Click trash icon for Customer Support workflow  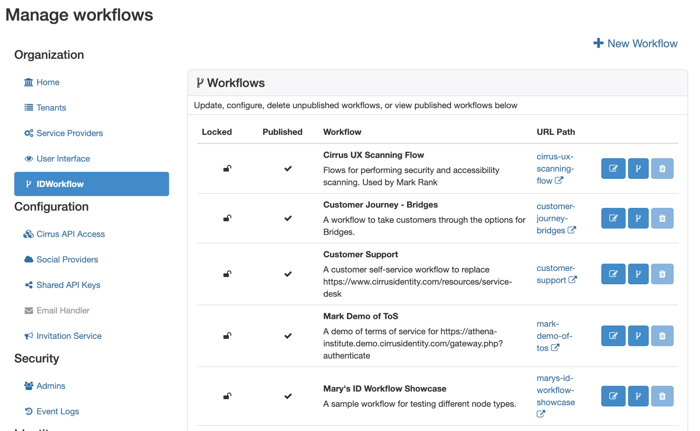click(x=662, y=274)
